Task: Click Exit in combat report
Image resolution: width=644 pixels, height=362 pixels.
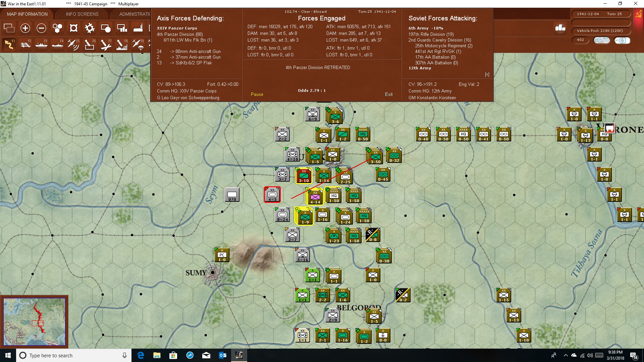Action: (x=389, y=95)
